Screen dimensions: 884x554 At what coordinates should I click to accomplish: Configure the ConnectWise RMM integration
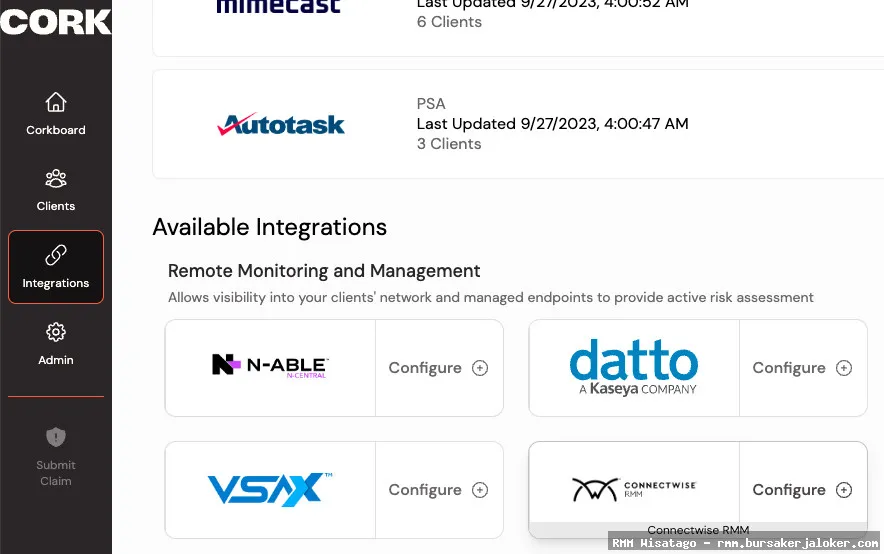[802, 490]
